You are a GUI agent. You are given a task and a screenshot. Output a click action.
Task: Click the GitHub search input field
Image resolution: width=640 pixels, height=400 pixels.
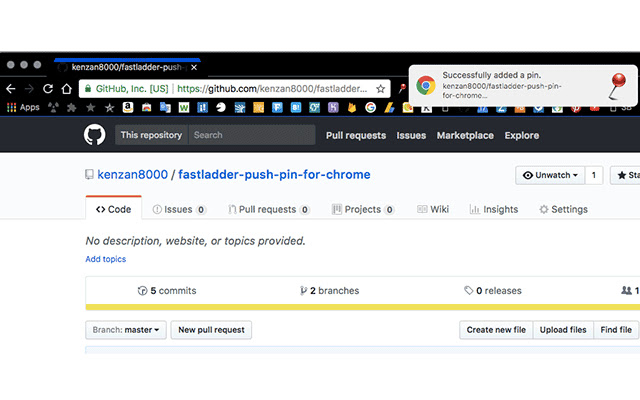(252, 135)
